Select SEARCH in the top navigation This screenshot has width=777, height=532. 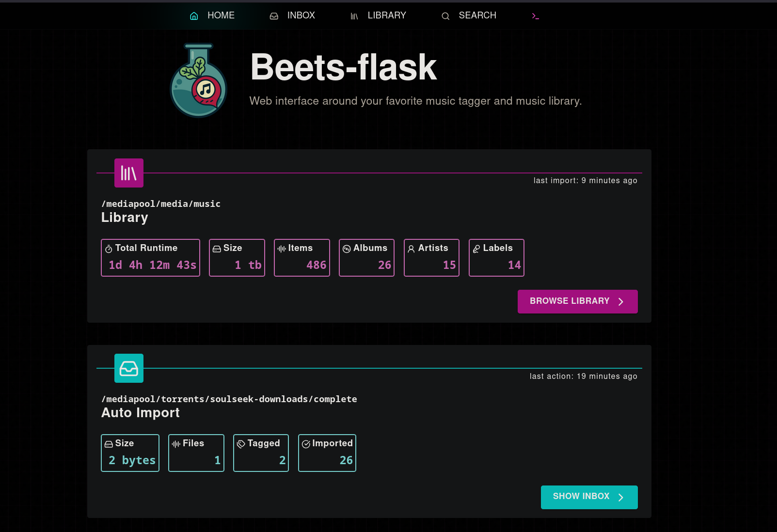[x=477, y=15]
